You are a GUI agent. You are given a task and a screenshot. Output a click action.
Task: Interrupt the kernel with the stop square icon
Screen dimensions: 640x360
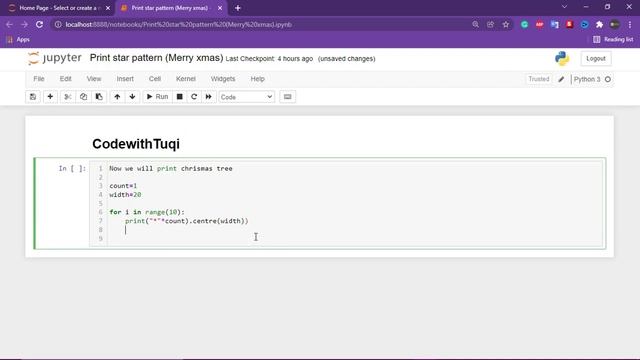(179, 97)
